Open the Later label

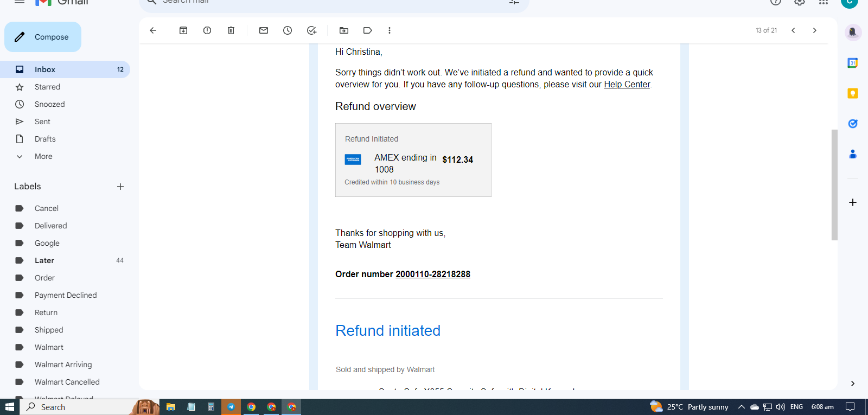65,260
